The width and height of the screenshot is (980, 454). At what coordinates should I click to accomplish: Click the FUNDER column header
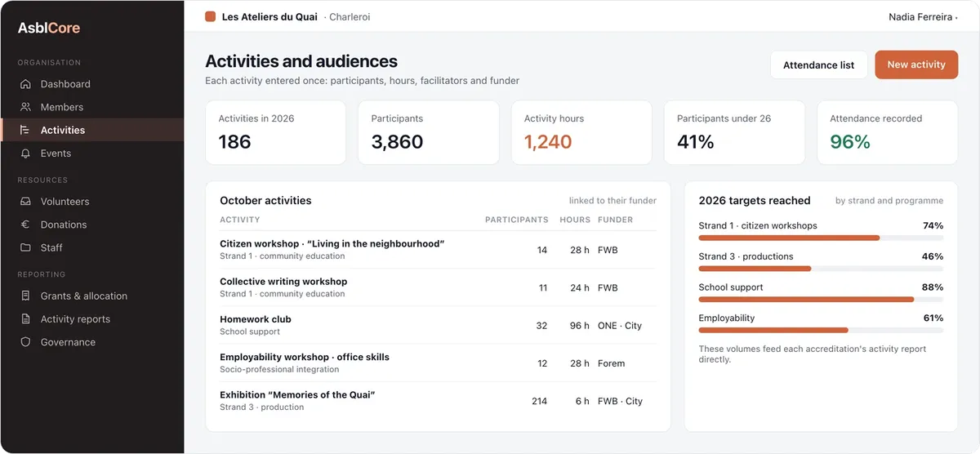(615, 220)
